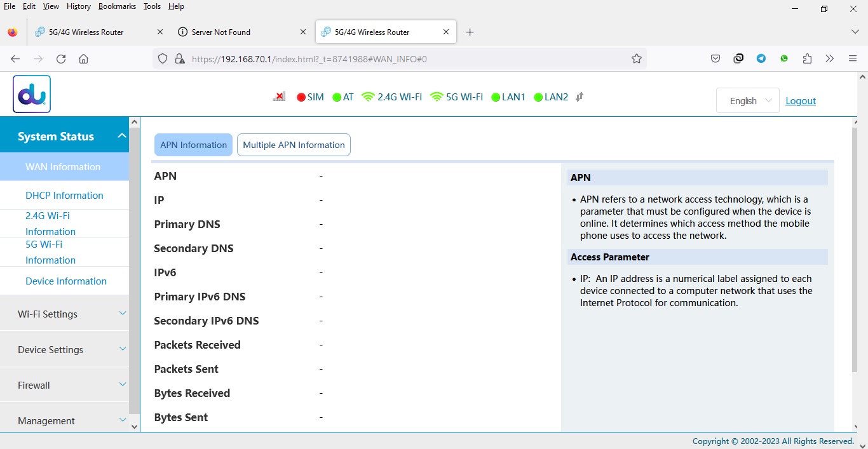Click the URL address bar

[407, 59]
